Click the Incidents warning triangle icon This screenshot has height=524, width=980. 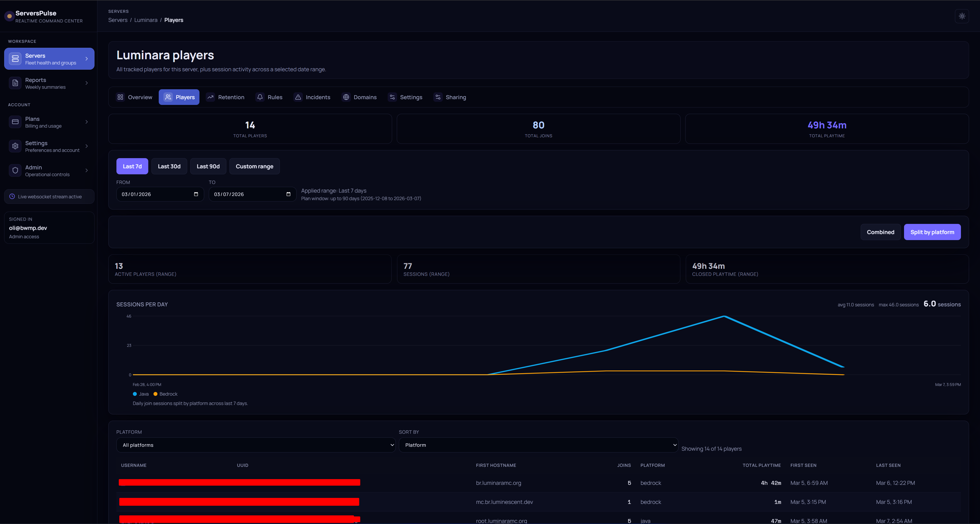[298, 97]
